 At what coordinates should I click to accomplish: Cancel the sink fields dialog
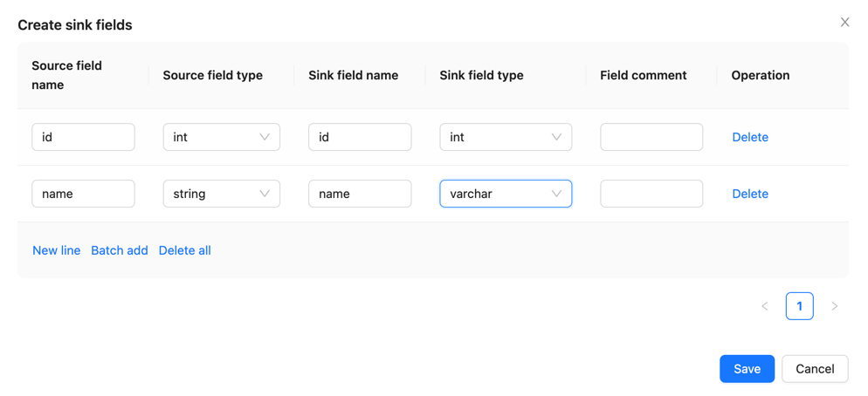(814, 369)
